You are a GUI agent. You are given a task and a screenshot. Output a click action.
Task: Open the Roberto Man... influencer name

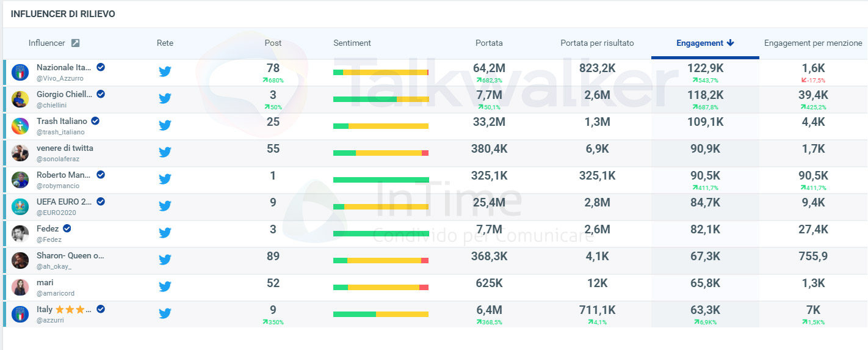(64, 175)
